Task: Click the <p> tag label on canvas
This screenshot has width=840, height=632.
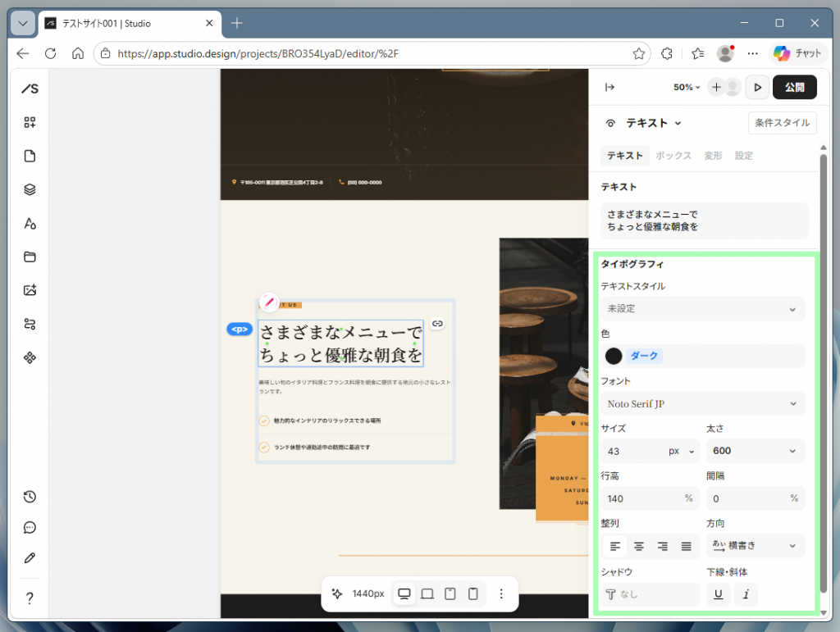Action: pyautogui.click(x=240, y=329)
